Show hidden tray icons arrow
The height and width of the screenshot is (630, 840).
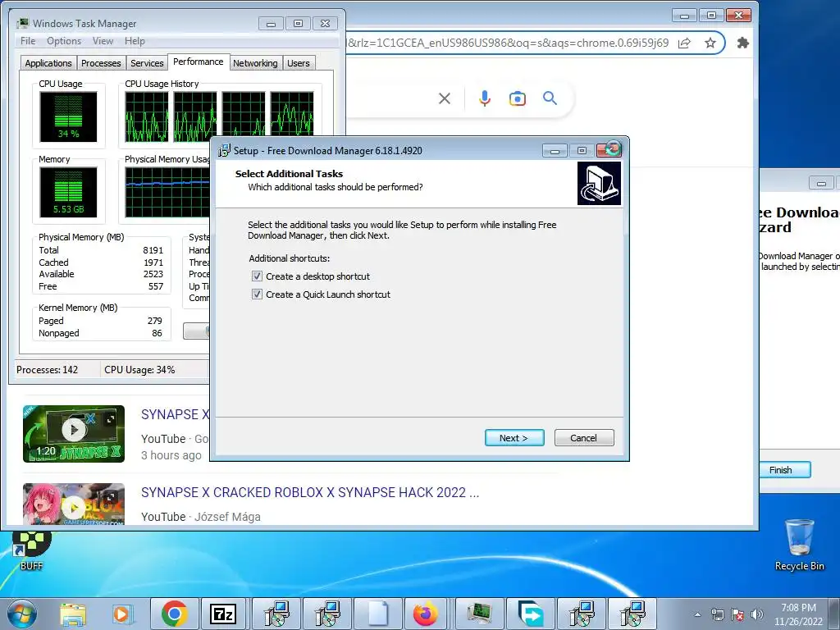pyautogui.click(x=697, y=614)
